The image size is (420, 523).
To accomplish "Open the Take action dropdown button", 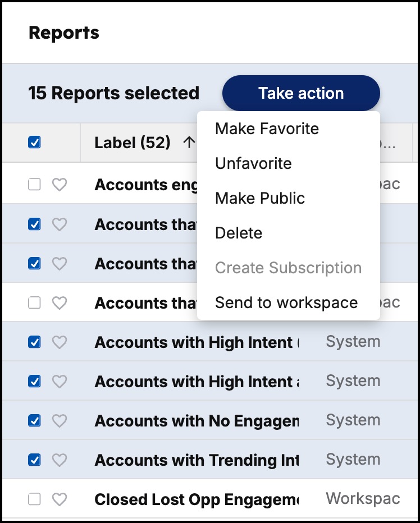I will [x=301, y=93].
